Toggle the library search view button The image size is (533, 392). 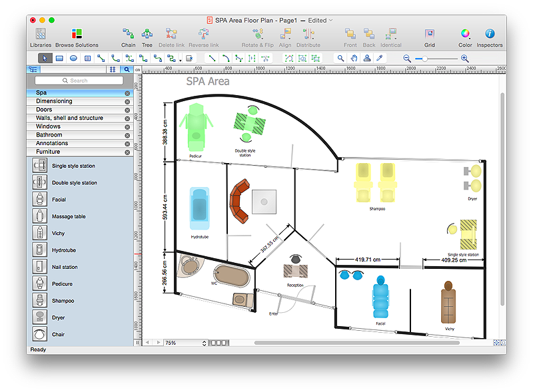126,69
